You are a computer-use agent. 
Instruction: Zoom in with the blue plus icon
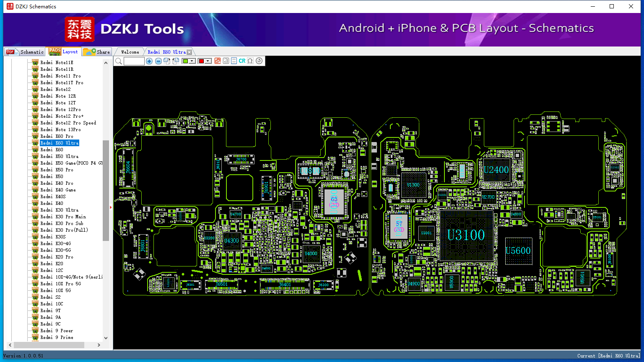[149, 61]
